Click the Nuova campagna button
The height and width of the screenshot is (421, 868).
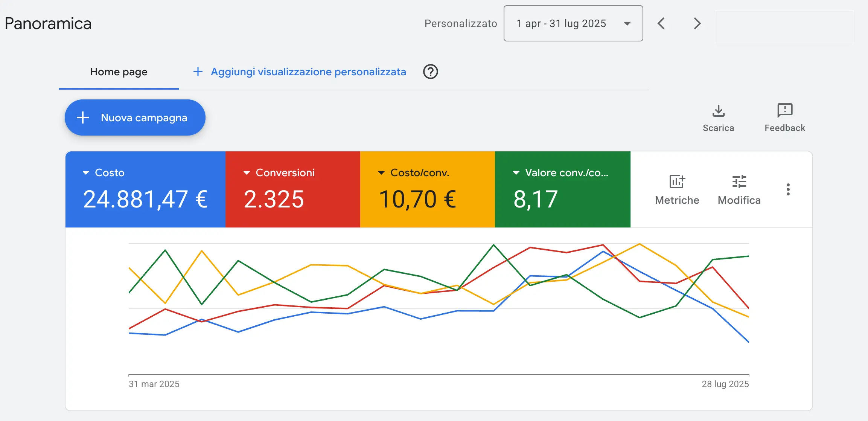[144, 117]
